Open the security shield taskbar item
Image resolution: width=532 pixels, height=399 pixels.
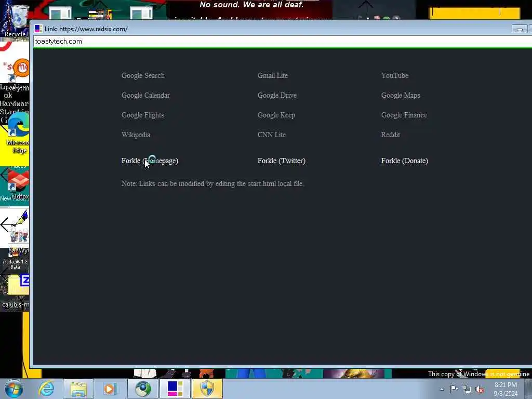(207, 389)
